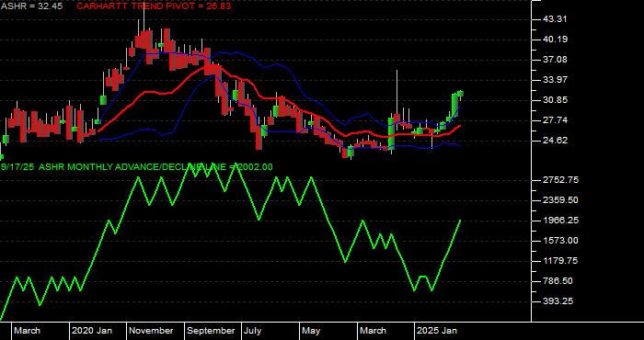Click the 2025 Jan date label
The image size is (644, 340).
pyautogui.click(x=437, y=331)
